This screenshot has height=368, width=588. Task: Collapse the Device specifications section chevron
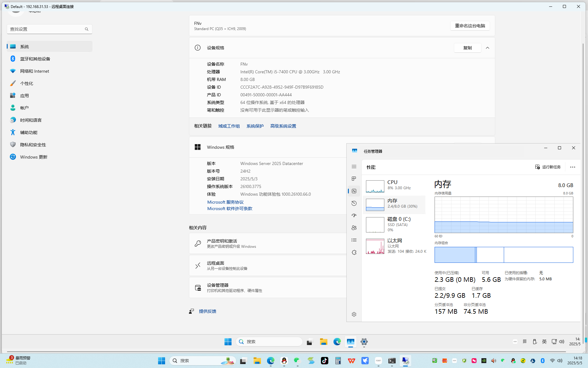488,48
